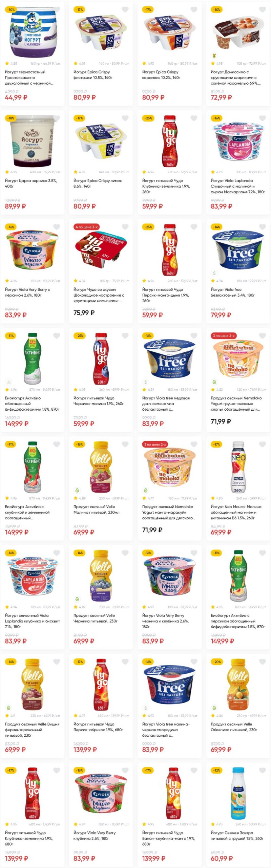Click heart on Neo Манго-Малина yogurt
Image resolution: width=271 pixels, height=868 pixels.
click(x=262, y=444)
